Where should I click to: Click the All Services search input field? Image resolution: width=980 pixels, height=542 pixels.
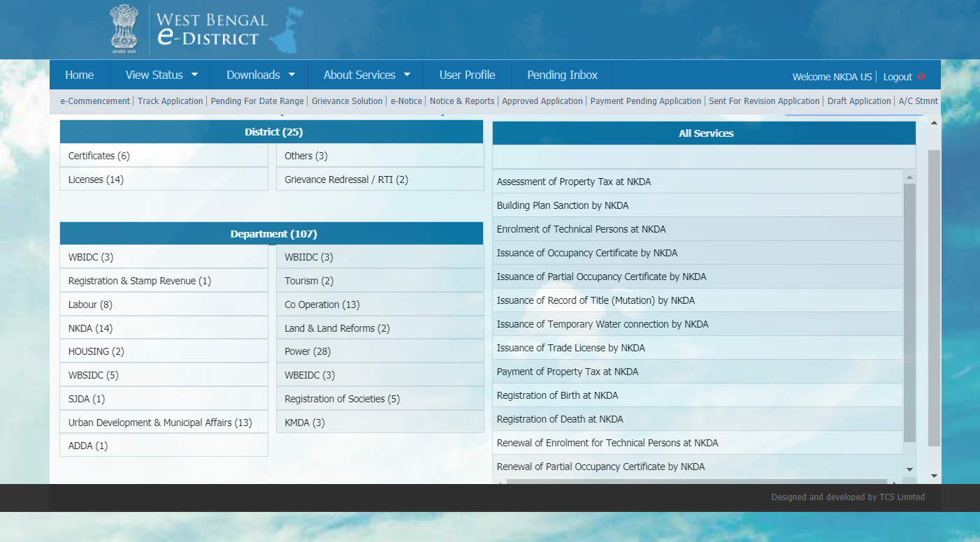pyautogui.click(x=704, y=156)
